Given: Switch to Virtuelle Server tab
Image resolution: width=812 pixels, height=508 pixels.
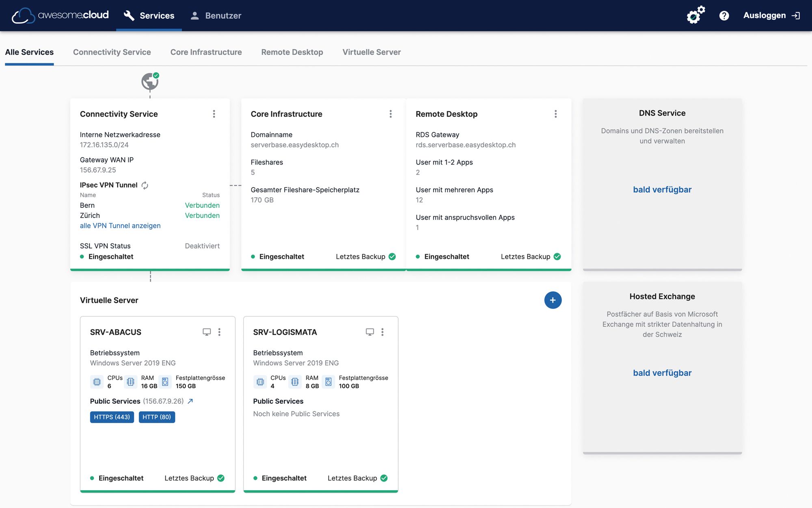Looking at the screenshot, I should pos(371,52).
